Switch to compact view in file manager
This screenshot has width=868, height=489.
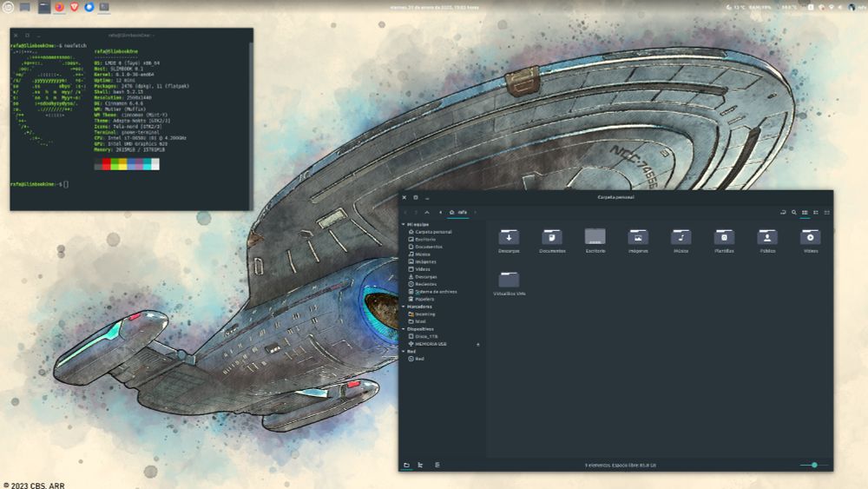827,212
